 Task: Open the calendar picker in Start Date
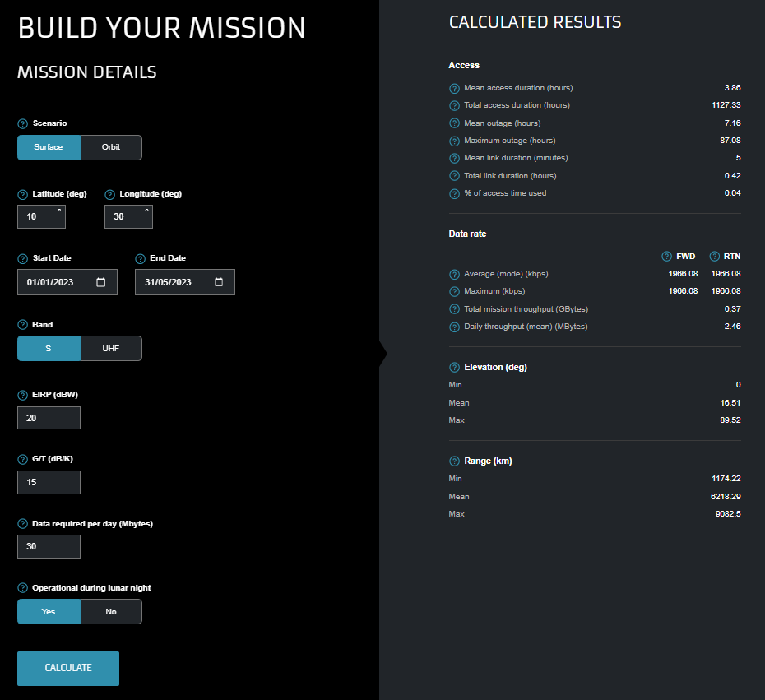click(100, 282)
